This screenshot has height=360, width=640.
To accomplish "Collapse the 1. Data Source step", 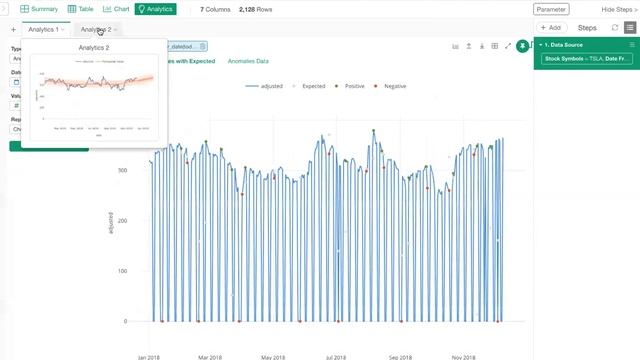I will [540, 45].
